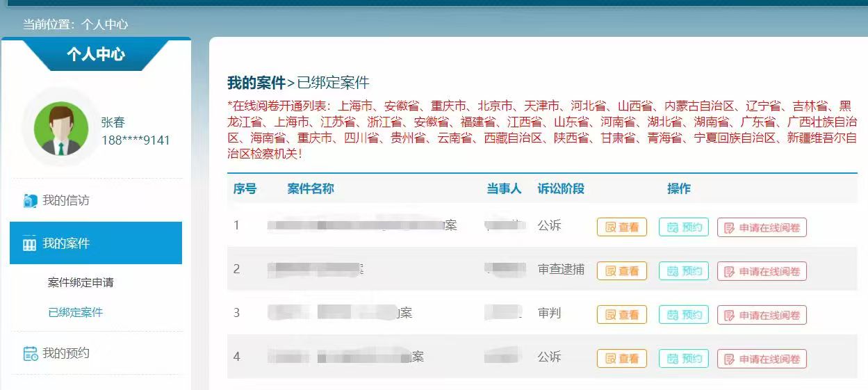The image size is (868, 390).
Task: Click 预约 button for case row 3
Action: coord(684,315)
